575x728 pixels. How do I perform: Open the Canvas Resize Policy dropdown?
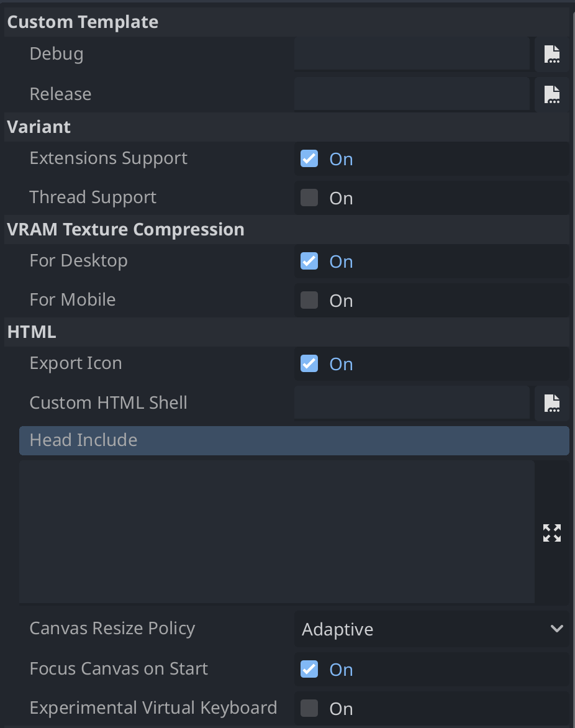click(432, 629)
